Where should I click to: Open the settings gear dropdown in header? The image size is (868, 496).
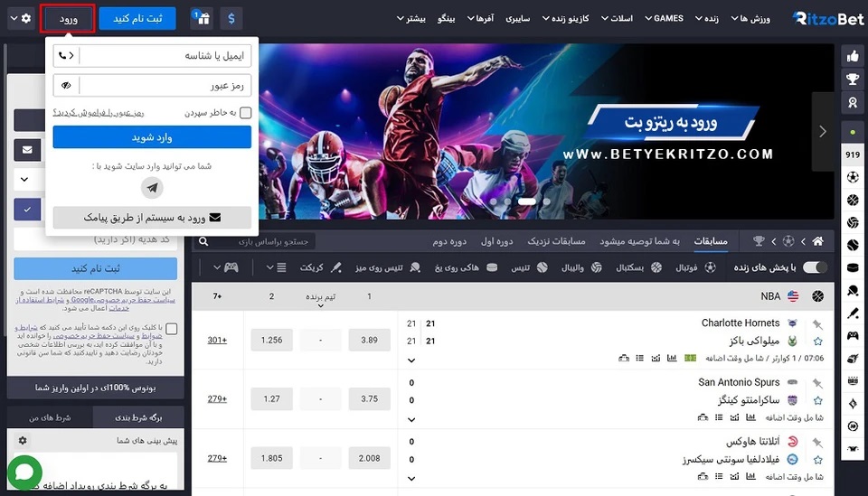point(21,18)
